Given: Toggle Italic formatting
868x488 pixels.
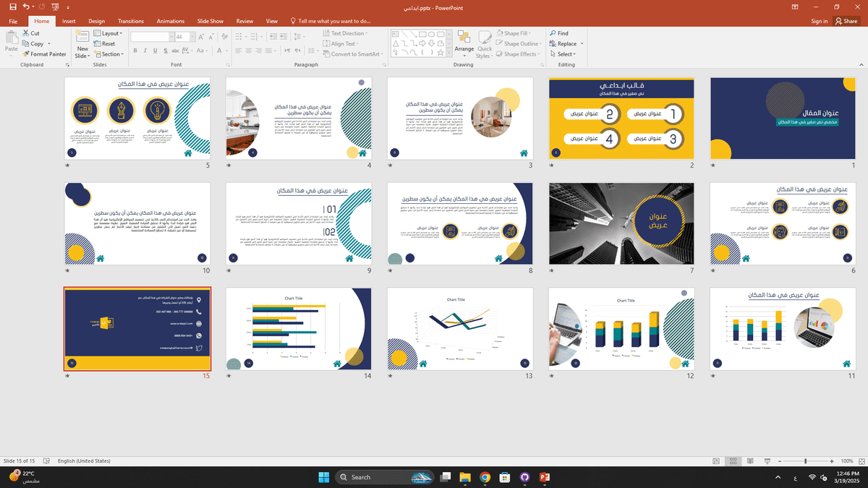Looking at the screenshot, I should click(x=144, y=51).
